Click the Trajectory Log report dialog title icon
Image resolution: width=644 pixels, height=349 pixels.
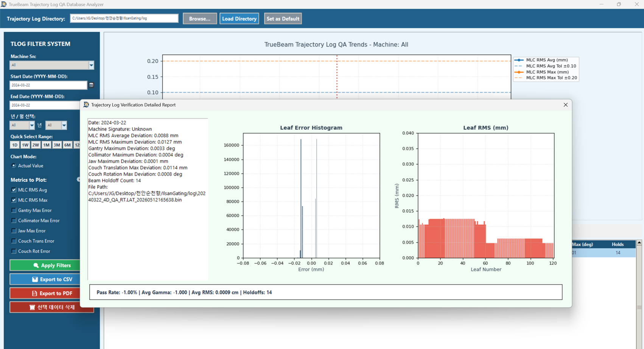click(86, 105)
